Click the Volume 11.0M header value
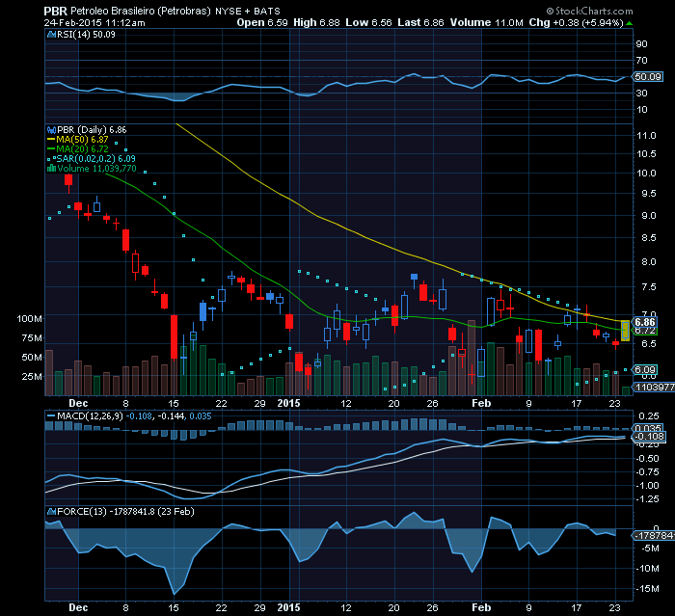 tap(486, 23)
